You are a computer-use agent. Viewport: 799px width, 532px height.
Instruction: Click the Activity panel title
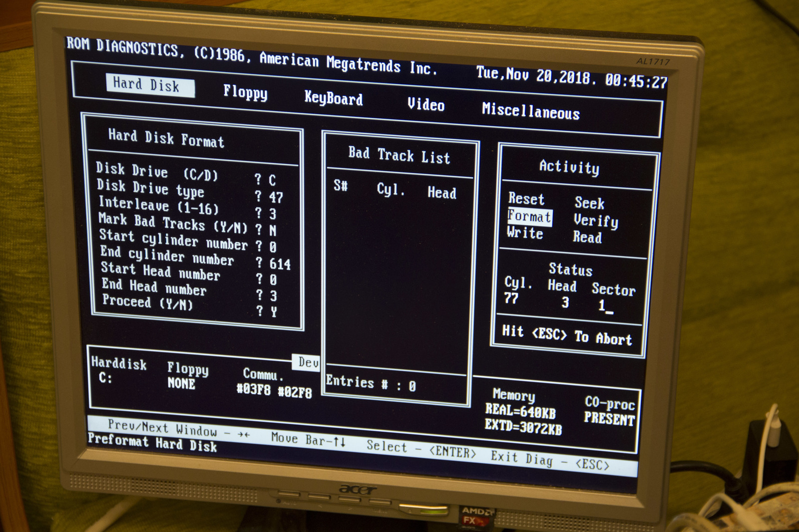coord(569,167)
